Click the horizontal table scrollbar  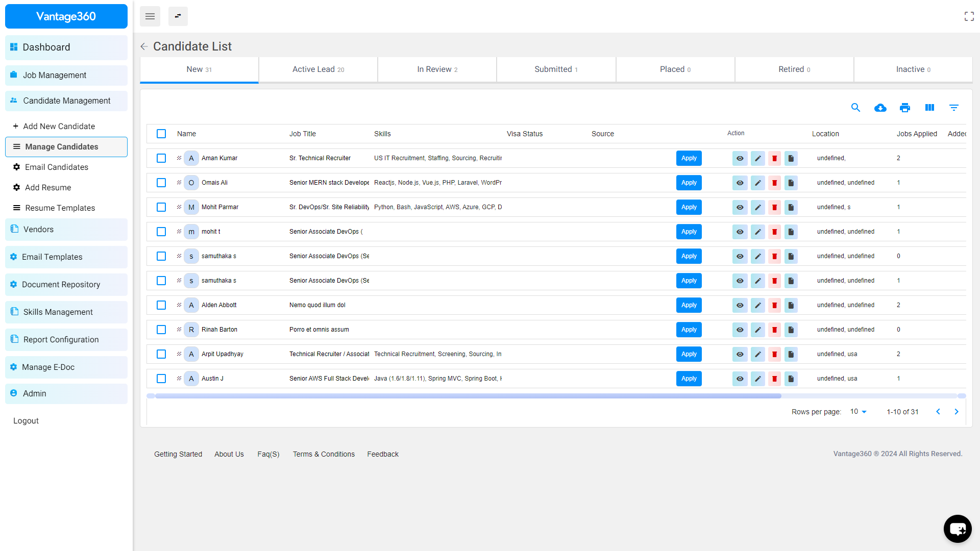coord(468,396)
